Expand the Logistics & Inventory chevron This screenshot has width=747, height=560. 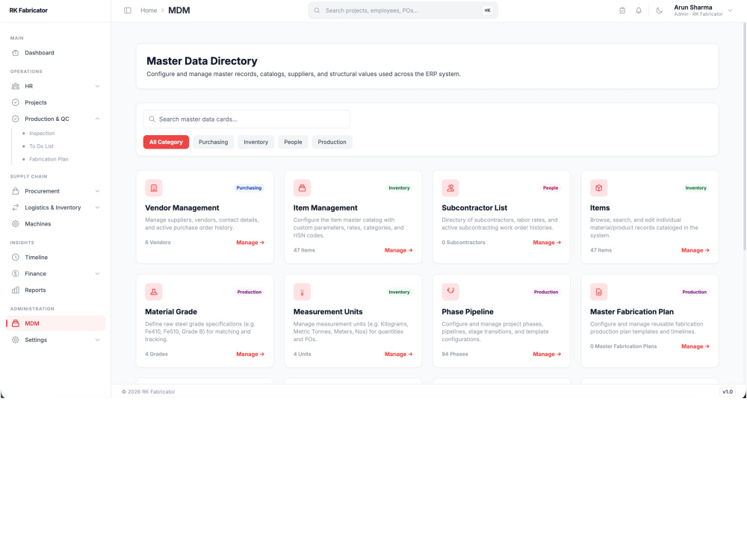(x=97, y=208)
